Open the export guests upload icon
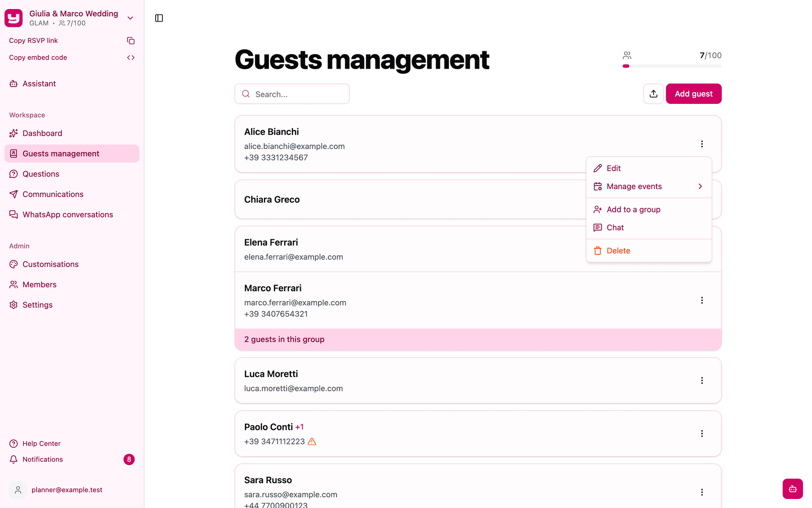Image resolution: width=812 pixels, height=508 pixels. pyautogui.click(x=653, y=93)
